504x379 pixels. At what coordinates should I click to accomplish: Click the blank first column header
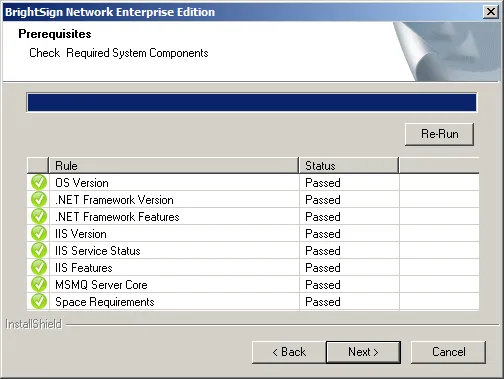coord(38,166)
